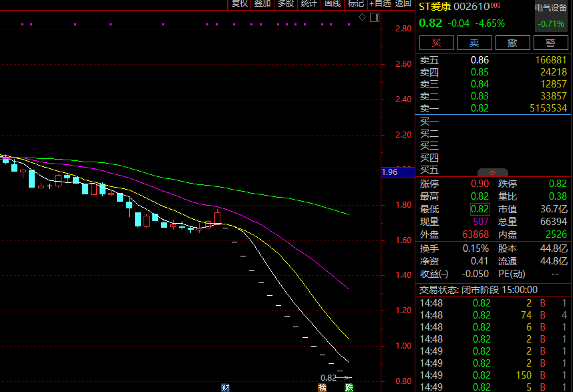Select the 画线 drawing tool
The image size is (573, 392).
333,4
